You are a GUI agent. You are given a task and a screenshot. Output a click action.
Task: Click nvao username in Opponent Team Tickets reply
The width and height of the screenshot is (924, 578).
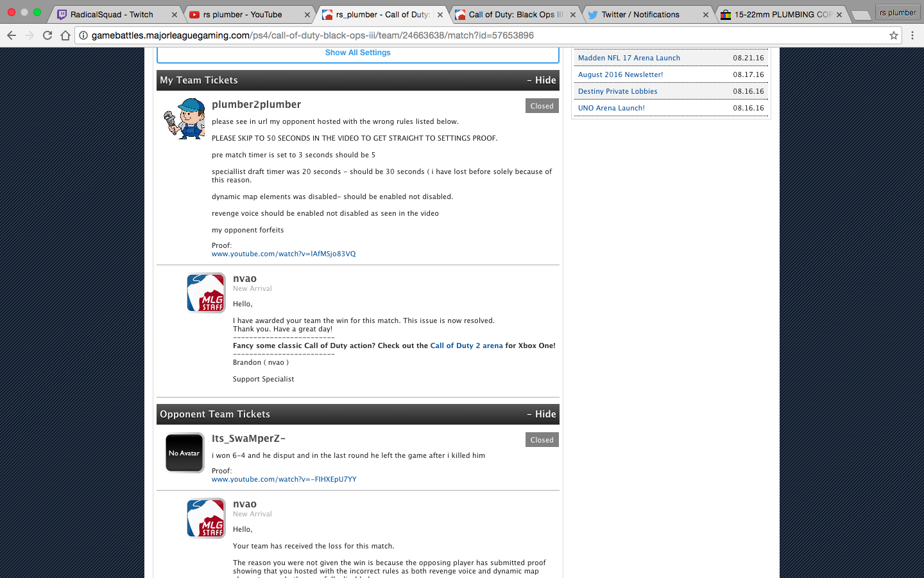tap(244, 504)
